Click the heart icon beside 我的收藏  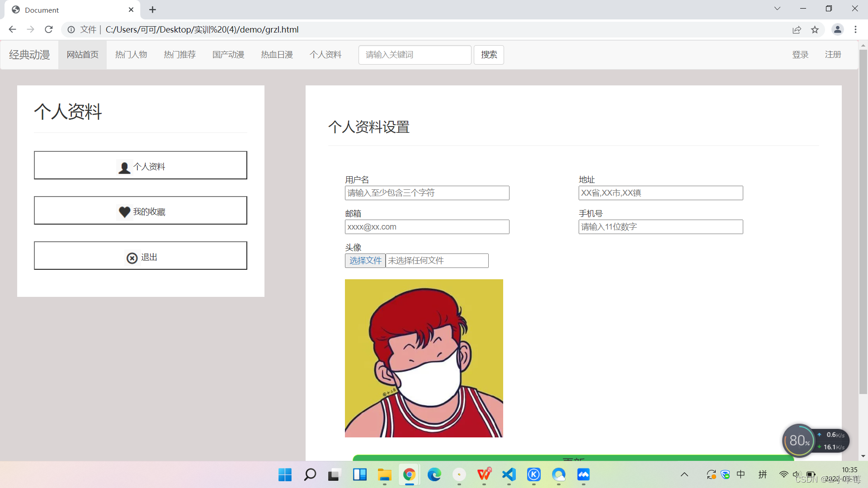coord(124,212)
